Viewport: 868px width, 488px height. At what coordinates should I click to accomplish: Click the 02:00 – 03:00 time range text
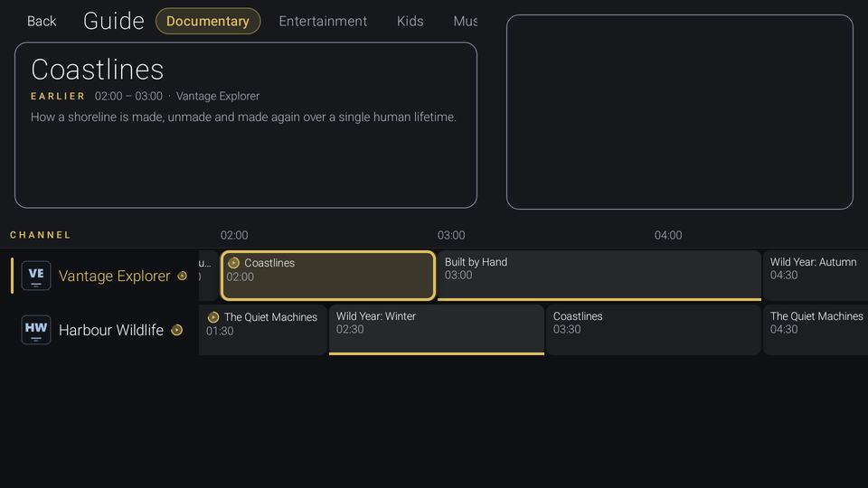128,97
